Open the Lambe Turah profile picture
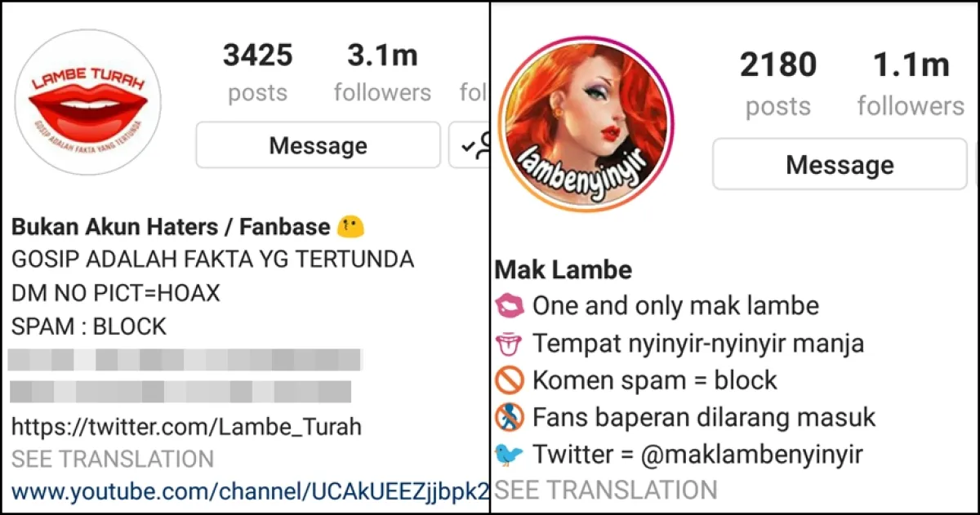The image size is (980, 515). (88, 102)
